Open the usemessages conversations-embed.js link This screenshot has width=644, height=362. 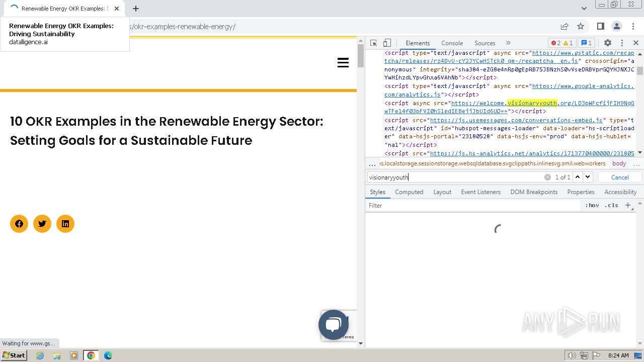click(x=516, y=120)
